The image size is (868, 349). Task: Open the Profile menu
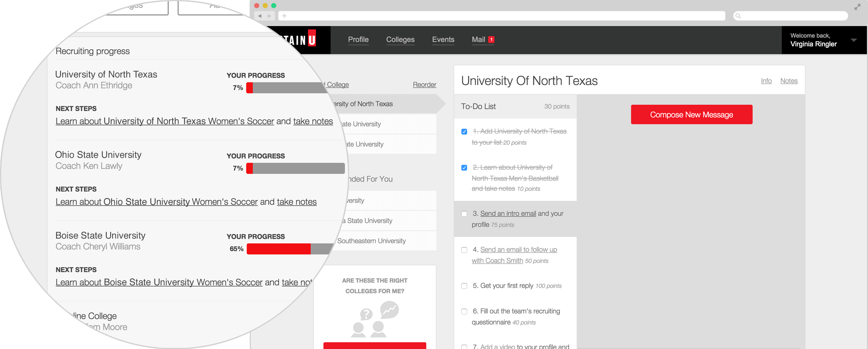(358, 39)
